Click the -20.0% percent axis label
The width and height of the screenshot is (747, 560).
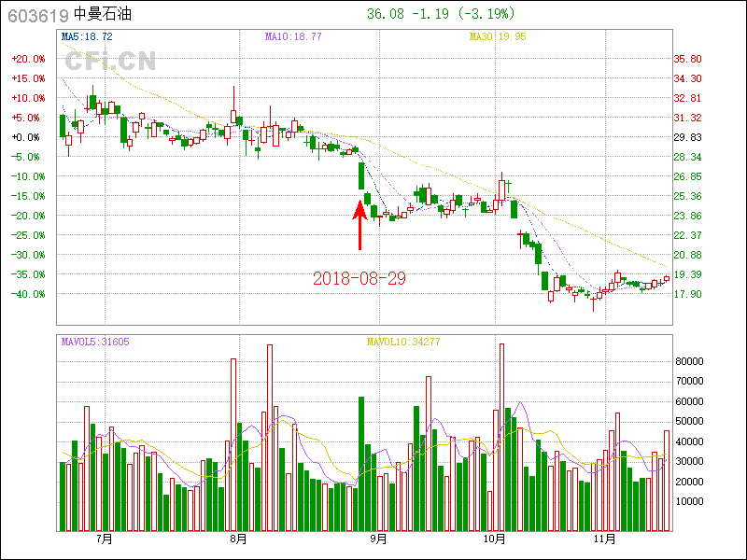click(29, 216)
